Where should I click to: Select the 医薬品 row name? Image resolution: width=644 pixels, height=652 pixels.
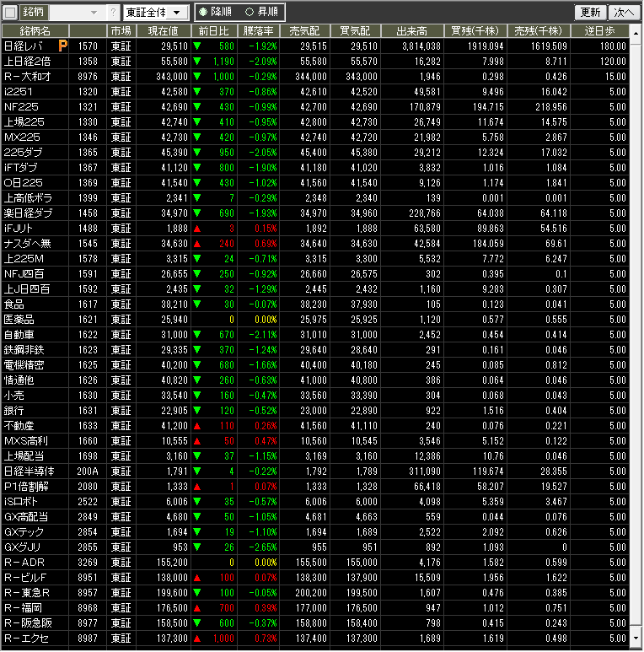click(x=19, y=320)
